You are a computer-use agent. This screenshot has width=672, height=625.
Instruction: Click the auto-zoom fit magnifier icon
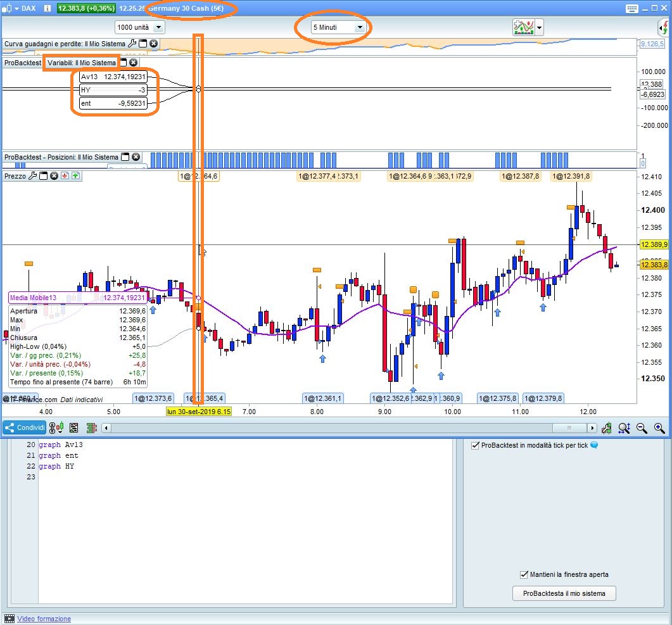coord(624,427)
